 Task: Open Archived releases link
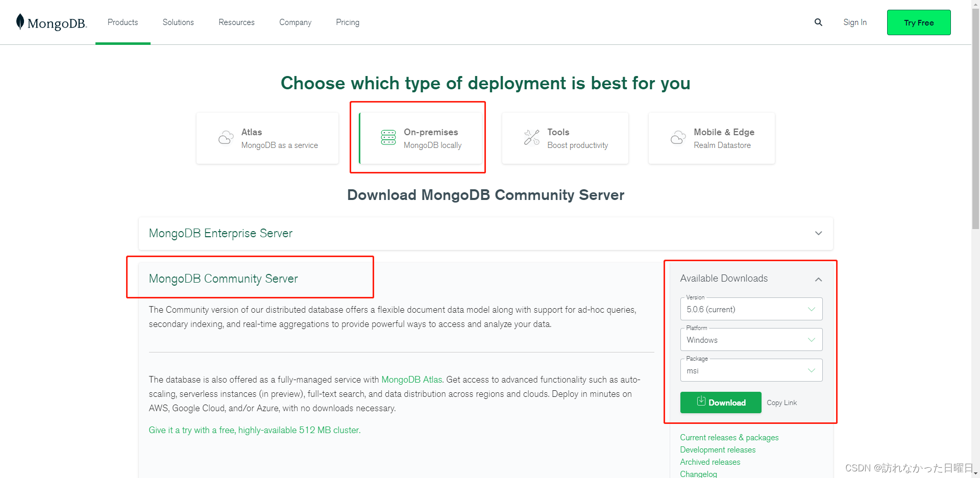tap(710, 462)
